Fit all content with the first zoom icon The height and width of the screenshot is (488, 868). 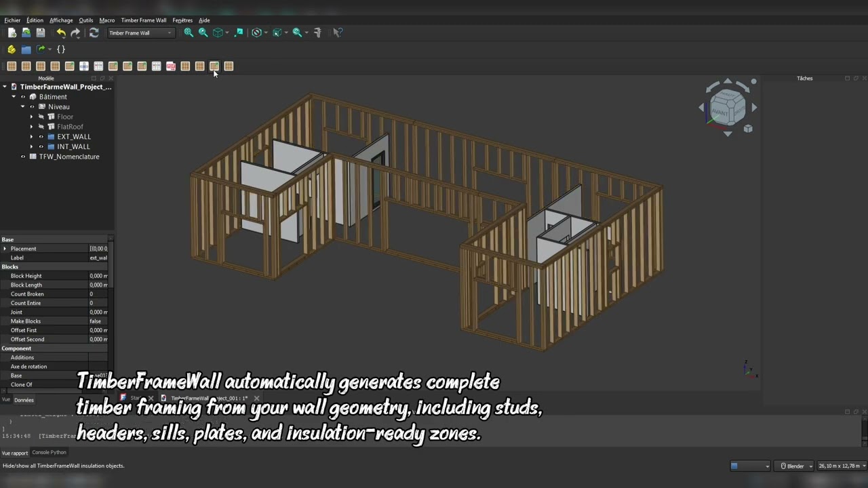click(x=189, y=33)
